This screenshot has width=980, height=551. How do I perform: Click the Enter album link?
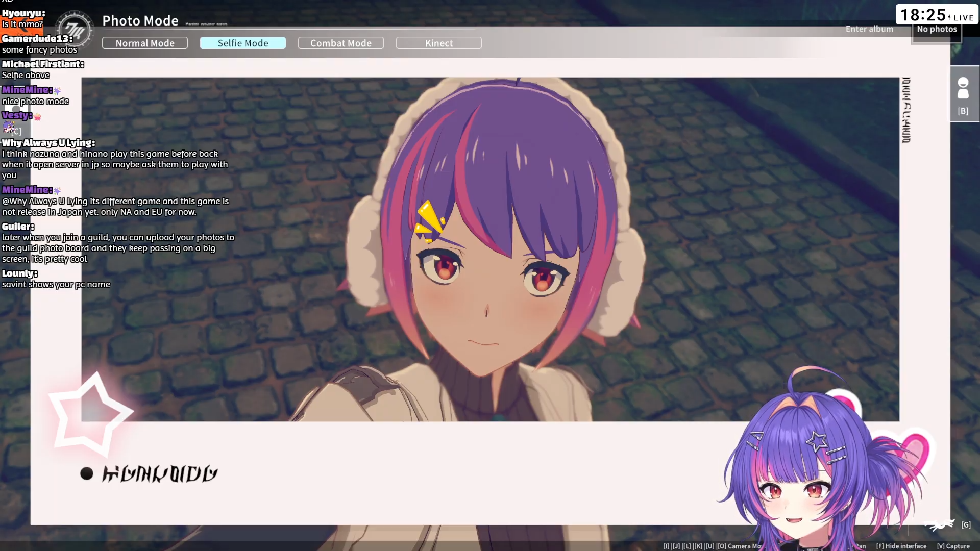coord(869,29)
